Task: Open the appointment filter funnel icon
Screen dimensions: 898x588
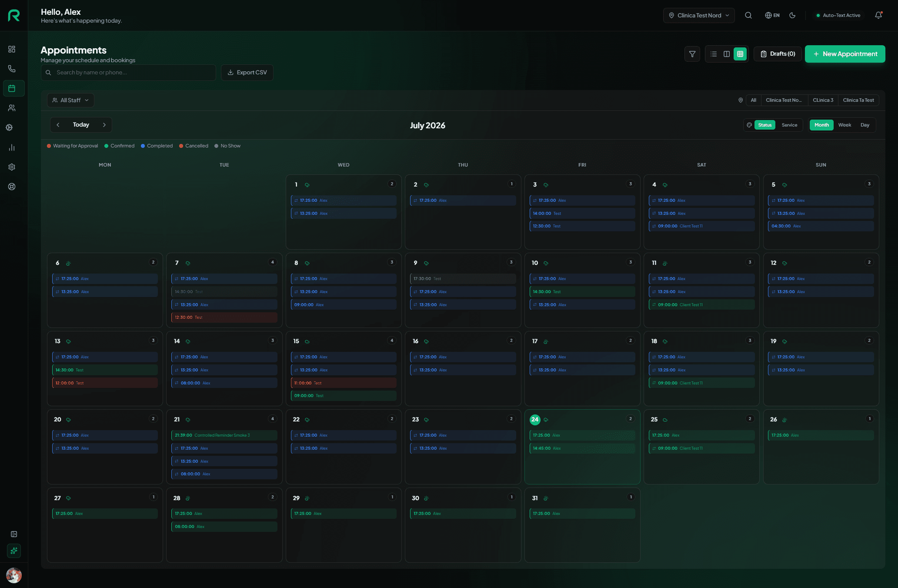Action: (x=692, y=54)
